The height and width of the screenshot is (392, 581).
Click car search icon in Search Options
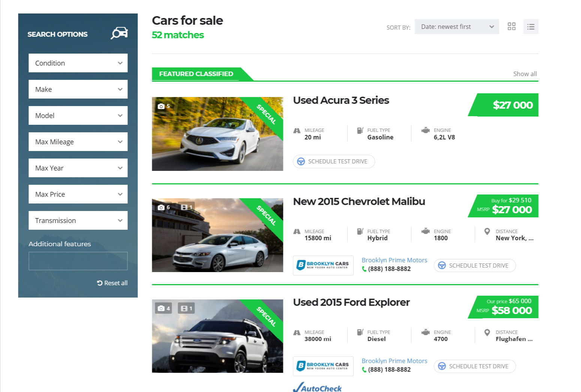click(119, 33)
